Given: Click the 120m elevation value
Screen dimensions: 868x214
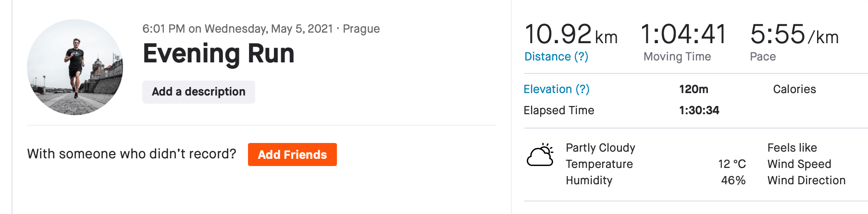Looking at the screenshot, I should point(694,89).
